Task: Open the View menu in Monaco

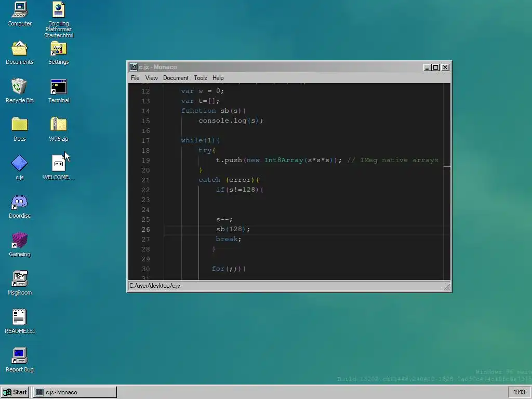Action: [x=151, y=78]
